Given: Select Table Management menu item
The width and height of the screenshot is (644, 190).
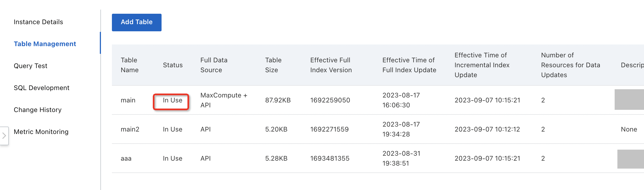Looking at the screenshot, I should pos(45,44).
